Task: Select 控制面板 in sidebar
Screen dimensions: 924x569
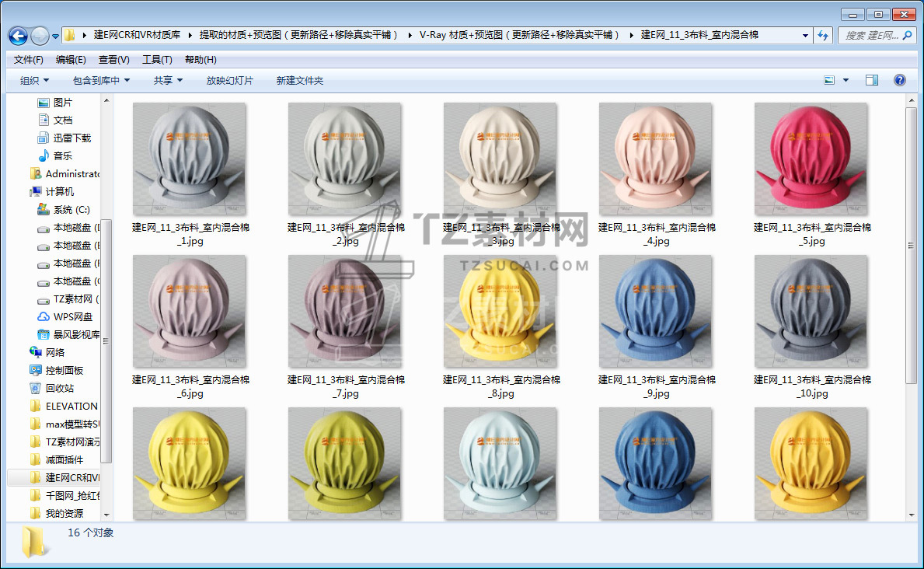Action: point(57,370)
